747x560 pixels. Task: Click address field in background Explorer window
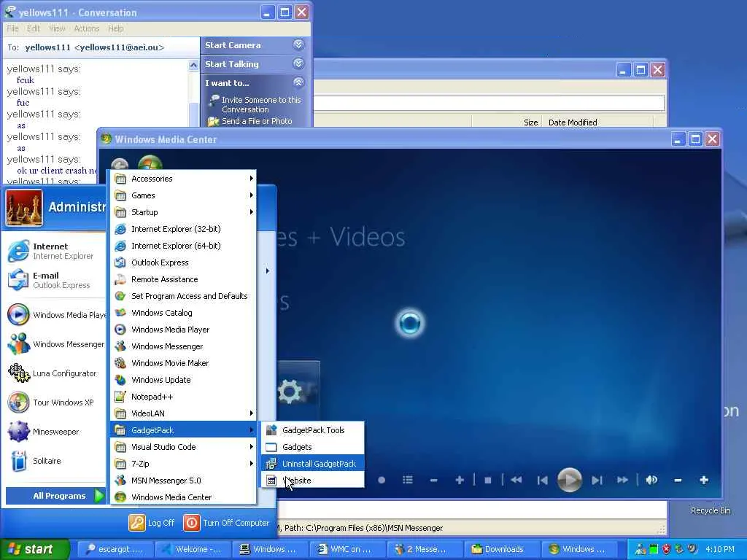point(489,103)
